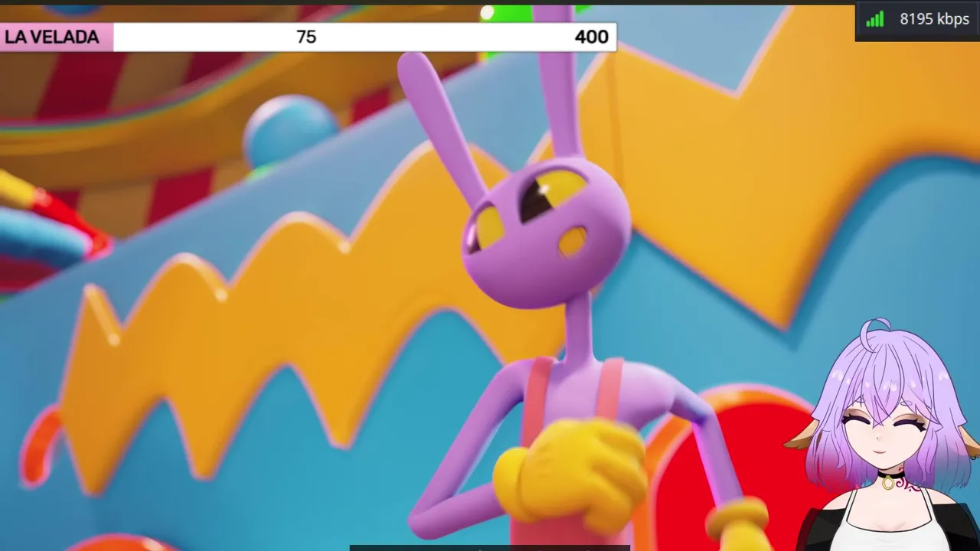Click the LA VELADA goal label
This screenshot has height=551, width=980.
51,37
